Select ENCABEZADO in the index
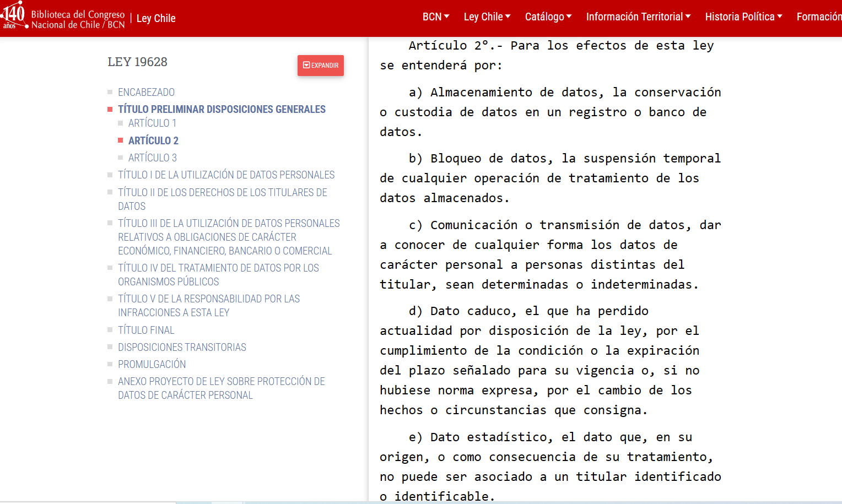This screenshot has height=504, width=842. (x=146, y=92)
